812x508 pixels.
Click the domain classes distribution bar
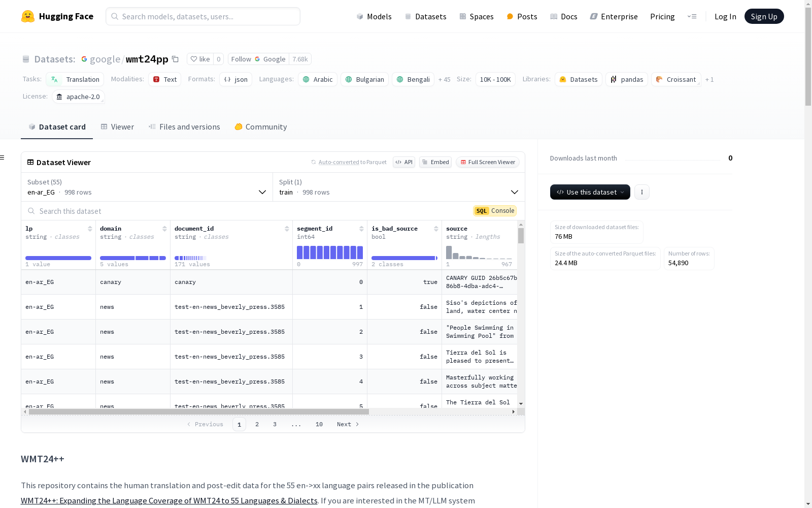coord(133,258)
